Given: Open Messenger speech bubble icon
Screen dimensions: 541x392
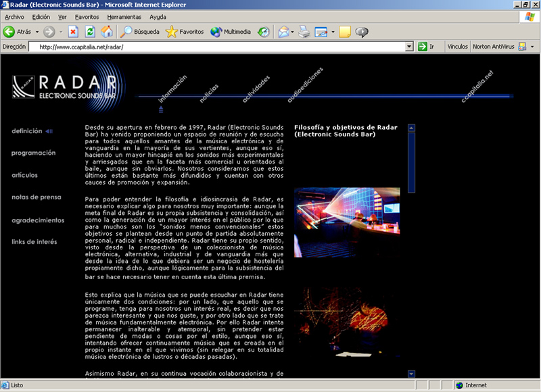Looking at the screenshot, I should click(x=362, y=32).
